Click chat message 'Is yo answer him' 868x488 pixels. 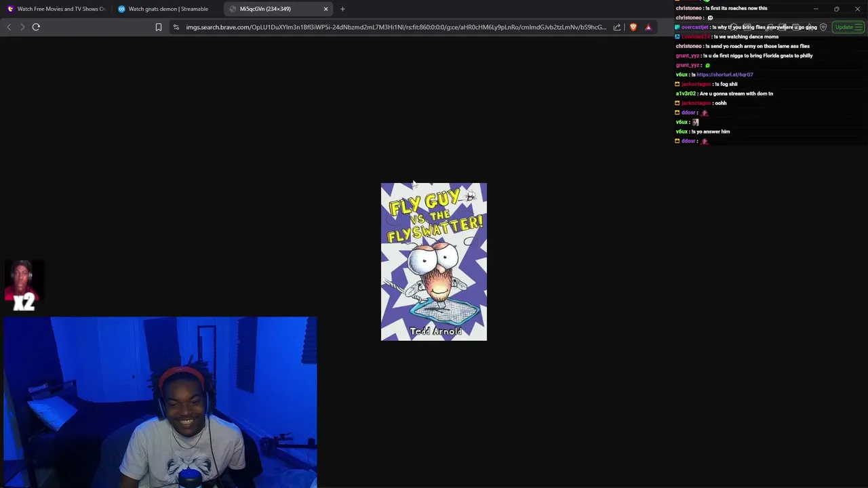click(x=711, y=131)
